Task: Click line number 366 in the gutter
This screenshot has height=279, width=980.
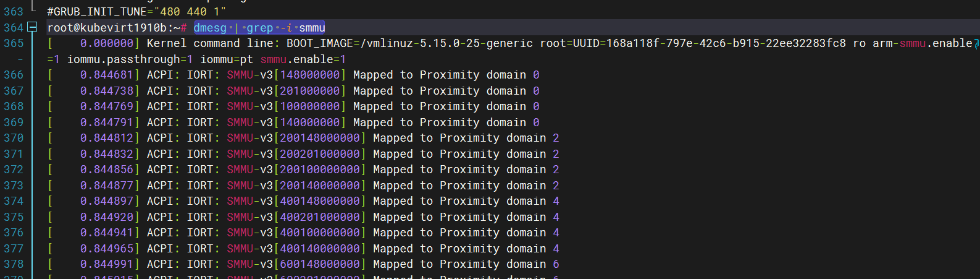Action: [x=14, y=75]
